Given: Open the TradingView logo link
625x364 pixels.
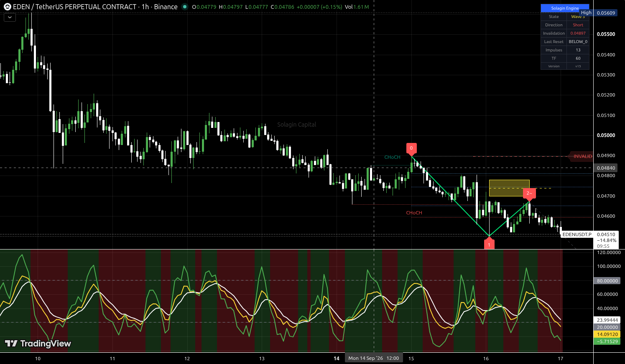Looking at the screenshot, I should [x=38, y=344].
